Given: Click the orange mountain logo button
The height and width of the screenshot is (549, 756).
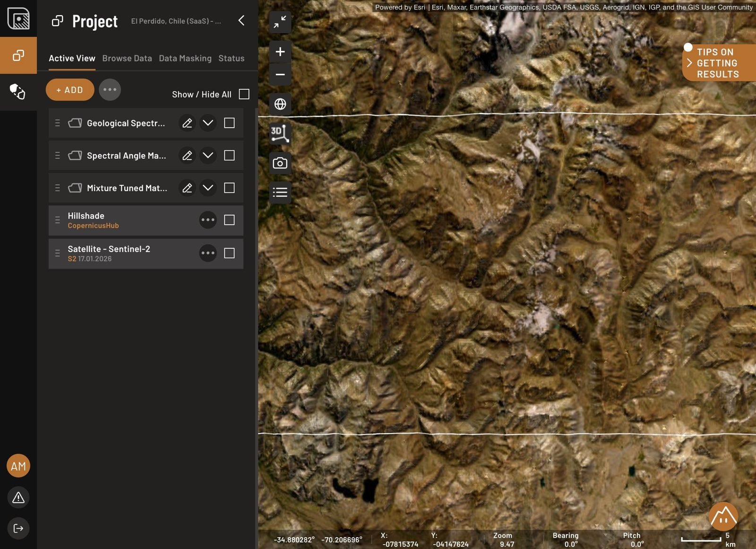Looking at the screenshot, I should (x=723, y=516).
